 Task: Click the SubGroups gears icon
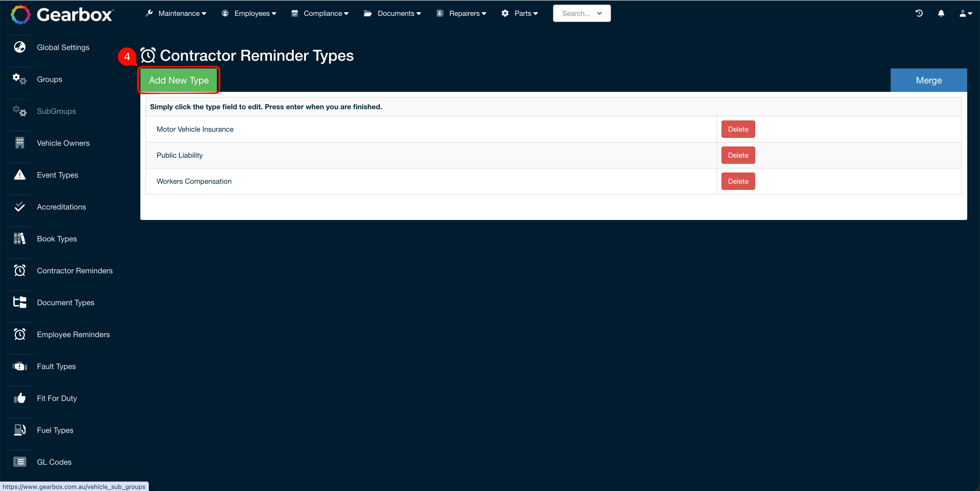20,111
